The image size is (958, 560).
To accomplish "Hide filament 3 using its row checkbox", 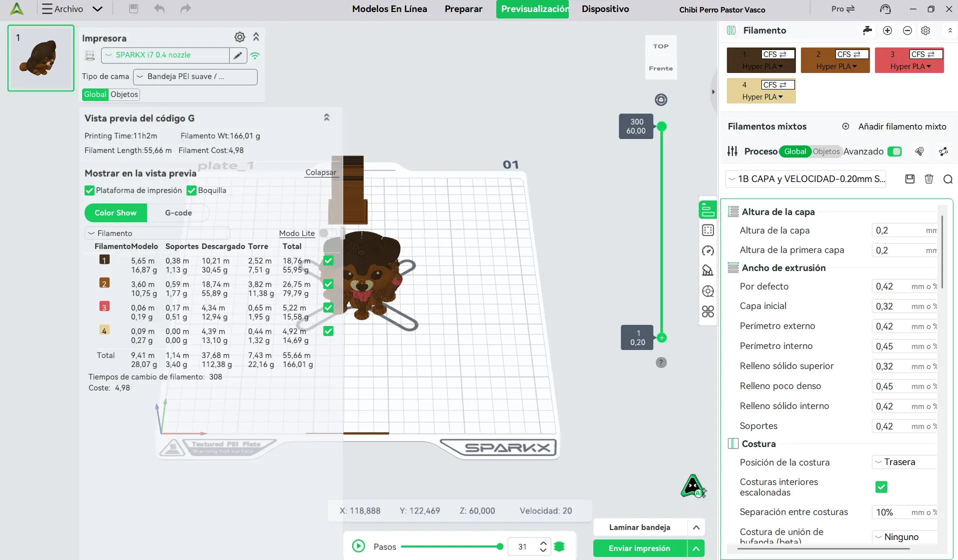I will pos(328,307).
